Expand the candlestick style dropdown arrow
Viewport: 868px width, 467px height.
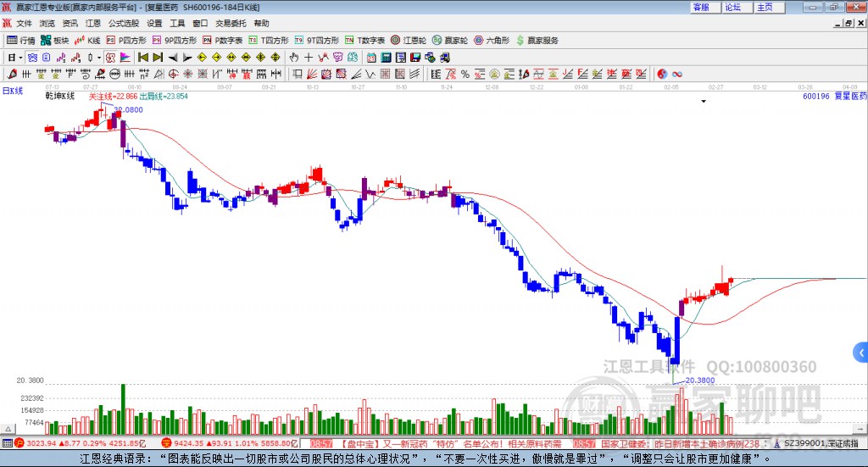tap(99, 58)
